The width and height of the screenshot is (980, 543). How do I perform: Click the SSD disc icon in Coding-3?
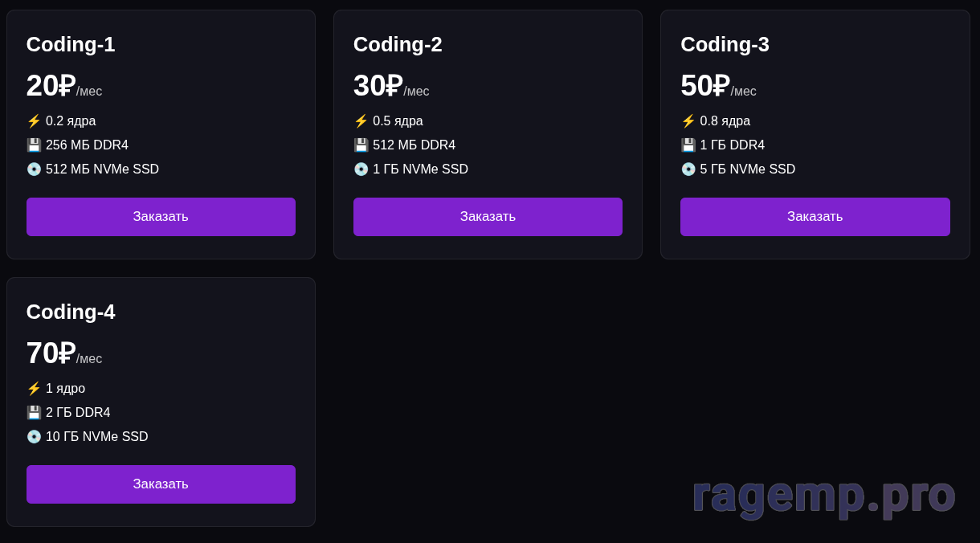tap(688, 169)
